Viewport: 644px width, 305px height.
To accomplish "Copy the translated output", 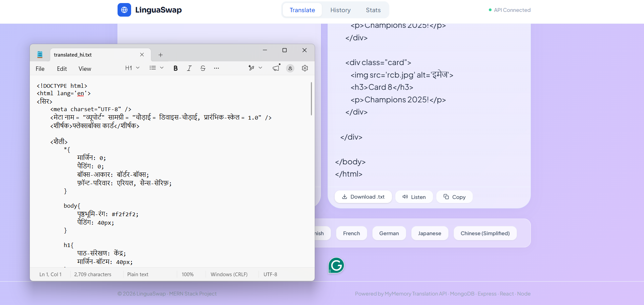I will (x=454, y=197).
